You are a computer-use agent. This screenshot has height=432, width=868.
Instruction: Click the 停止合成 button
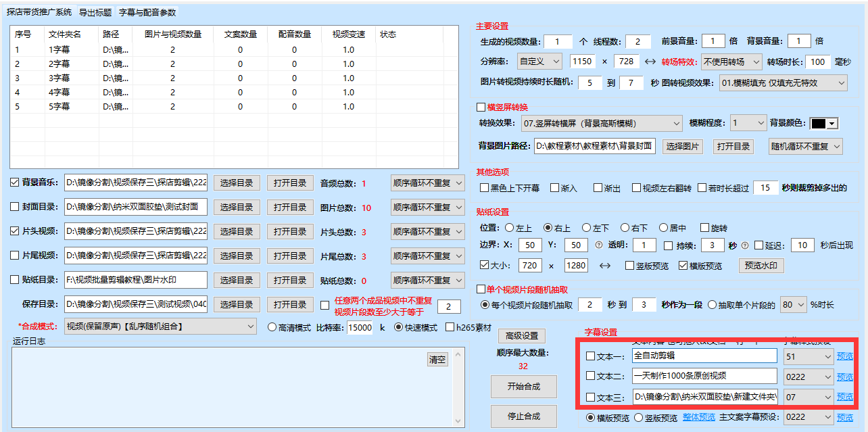click(524, 416)
